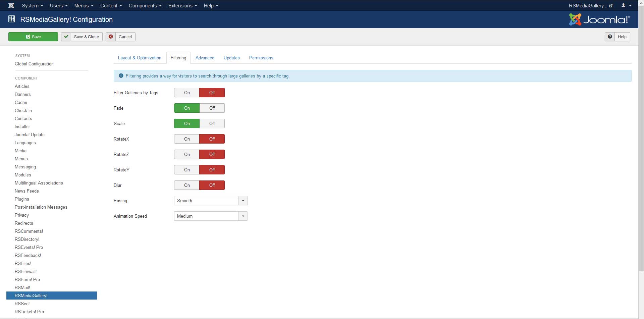Open the Components menu
The height and width of the screenshot is (319, 644).
coord(145,6)
